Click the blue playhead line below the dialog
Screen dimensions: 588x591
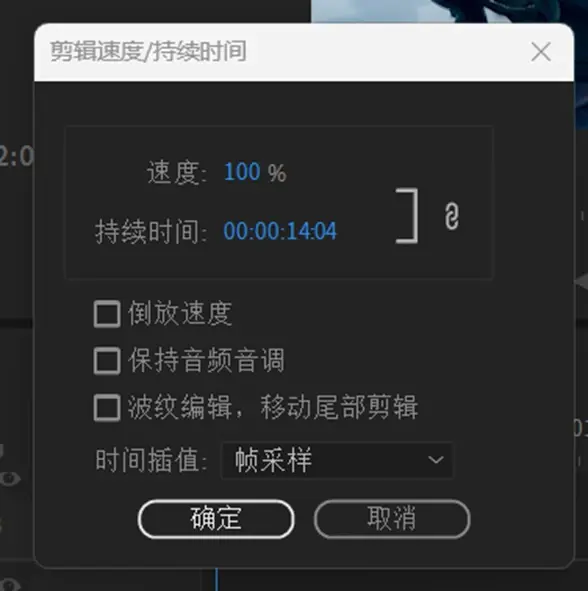[217, 580]
